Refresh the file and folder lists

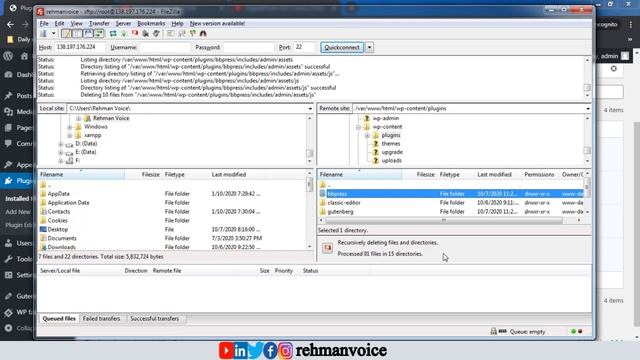pyautogui.click(x=113, y=33)
